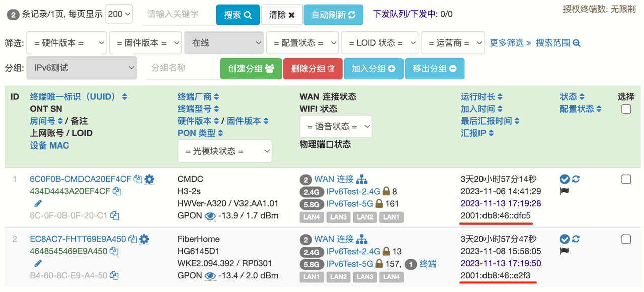The width and height of the screenshot is (644, 292).
Task: Click the gear icon beside 6C0F0B-CMDCA20EF4CF
Action: coord(149,179)
